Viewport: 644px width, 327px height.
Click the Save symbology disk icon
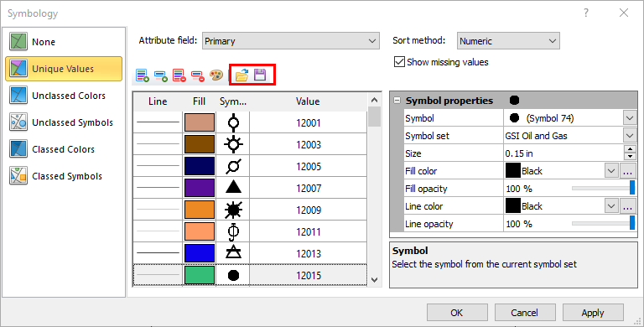(x=260, y=75)
